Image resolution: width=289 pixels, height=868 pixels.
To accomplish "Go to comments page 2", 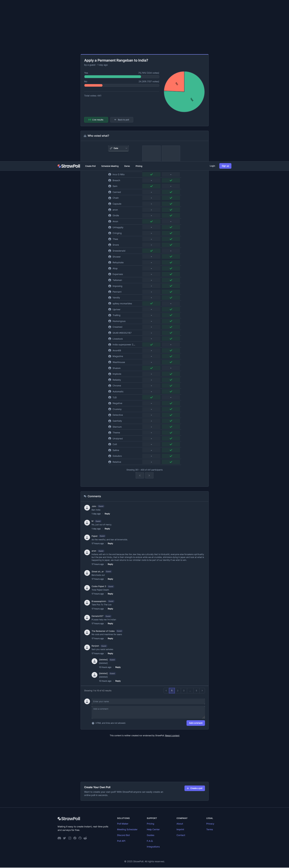I will click(x=178, y=691).
